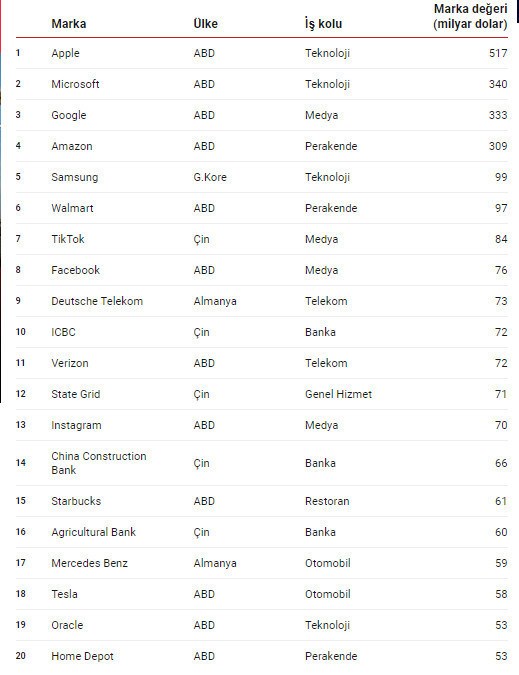Select the Tesla brand name
This screenshot has height=675, width=519.
pos(65,594)
